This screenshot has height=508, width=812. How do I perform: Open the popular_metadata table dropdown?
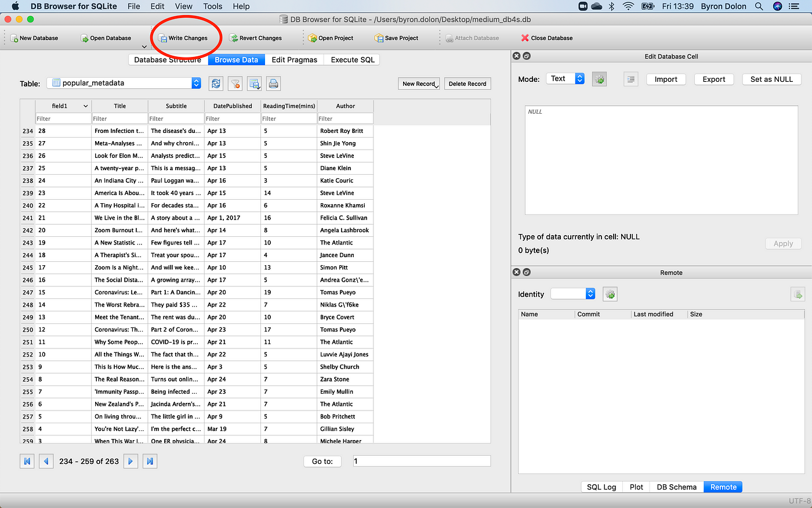[124, 83]
